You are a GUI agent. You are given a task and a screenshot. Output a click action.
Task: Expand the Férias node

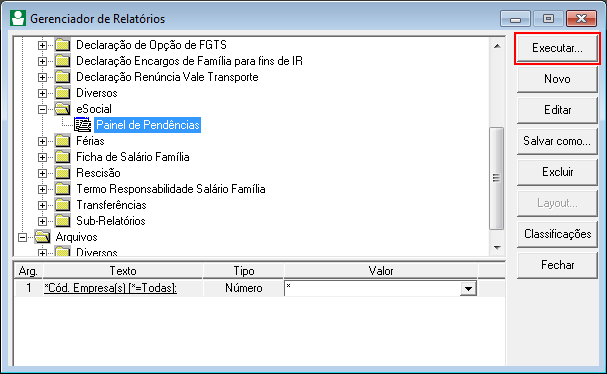(x=42, y=141)
